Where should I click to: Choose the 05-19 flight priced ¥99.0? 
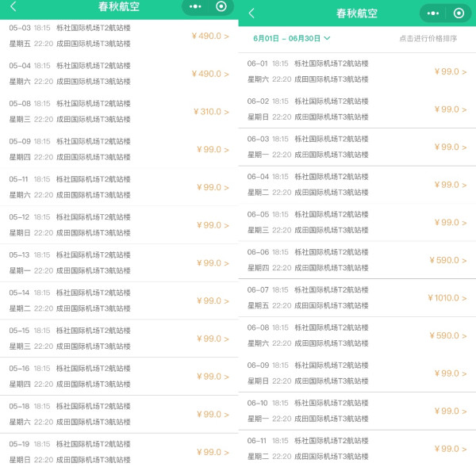click(119, 450)
